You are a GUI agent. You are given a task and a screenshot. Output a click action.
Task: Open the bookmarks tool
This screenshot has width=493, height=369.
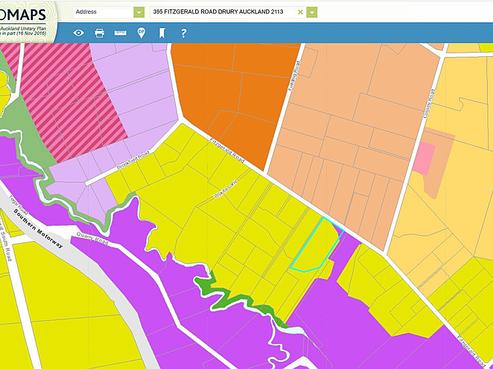pos(162,33)
